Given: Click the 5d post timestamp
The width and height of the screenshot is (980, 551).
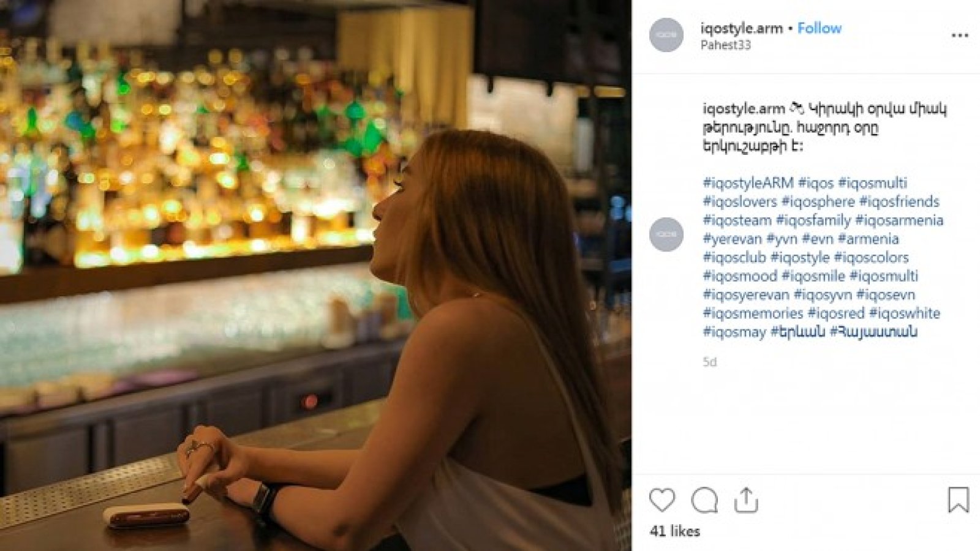Looking at the screenshot, I should [x=709, y=362].
